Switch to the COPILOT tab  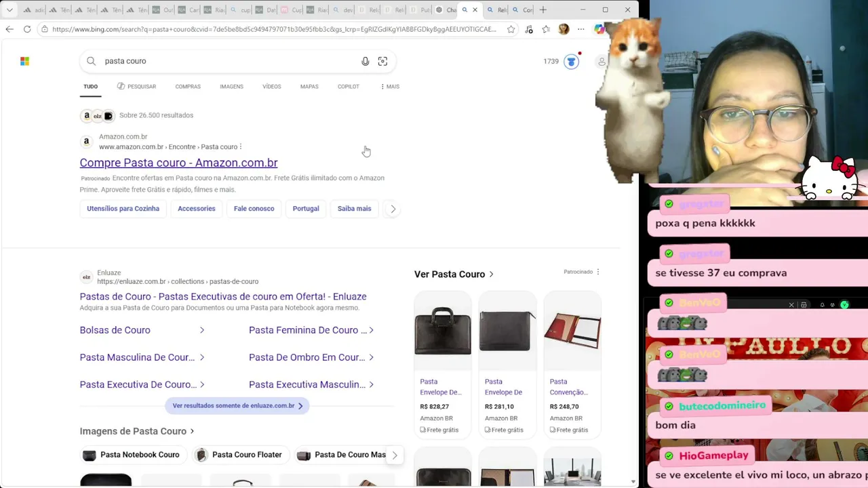click(349, 87)
